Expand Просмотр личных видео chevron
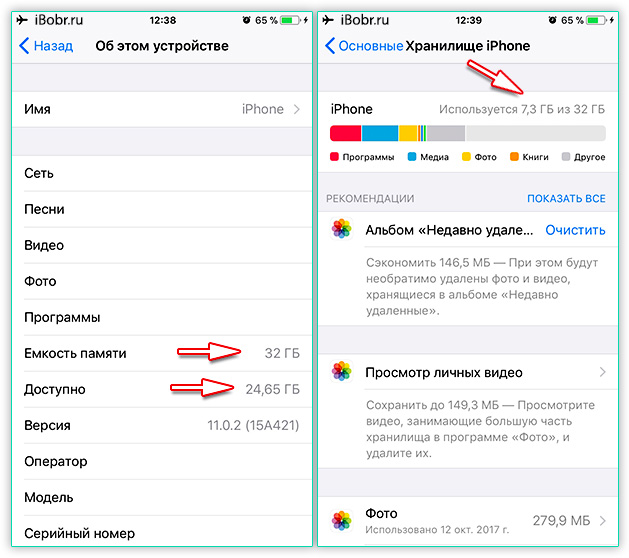629x558 pixels. 602,372
